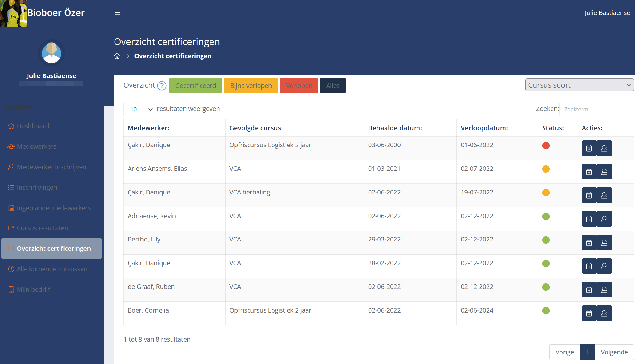635x364 pixels.
Task: Click calendar icon for Adriaense, Kevin
Action: click(589, 219)
